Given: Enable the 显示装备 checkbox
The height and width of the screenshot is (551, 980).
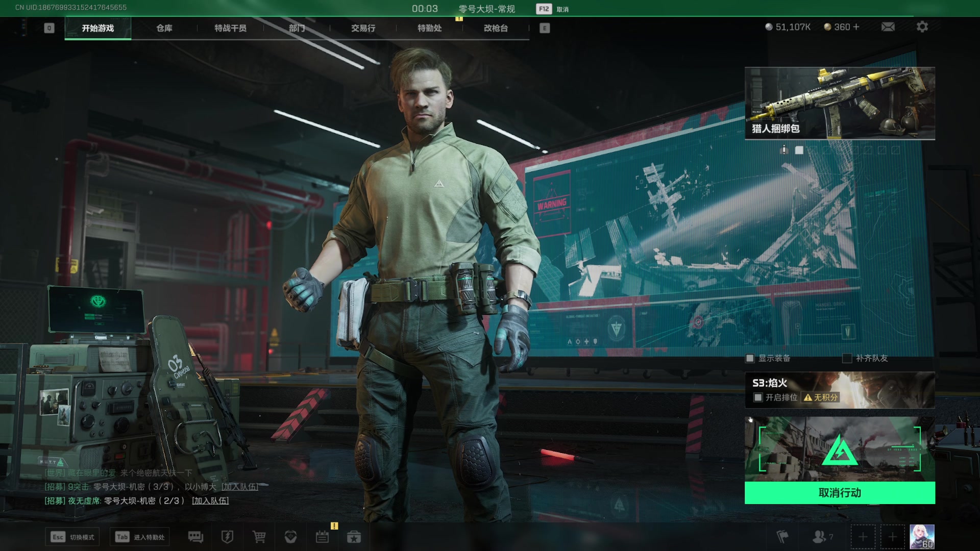Looking at the screenshot, I should pyautogui.click(x=750, y=358).
